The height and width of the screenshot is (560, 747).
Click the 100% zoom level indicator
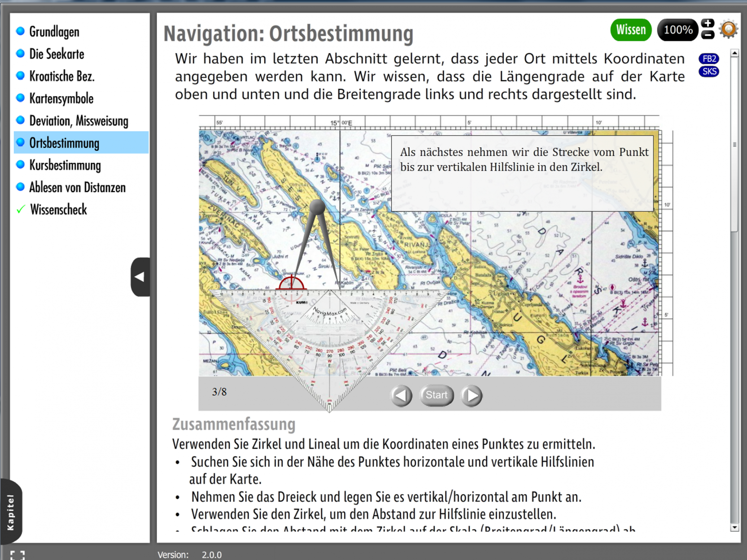point(678,30)
